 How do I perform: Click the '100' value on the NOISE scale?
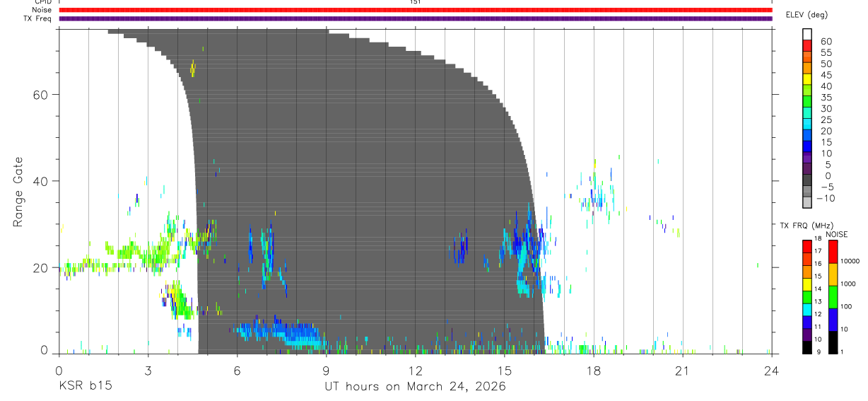pos(846,307)
